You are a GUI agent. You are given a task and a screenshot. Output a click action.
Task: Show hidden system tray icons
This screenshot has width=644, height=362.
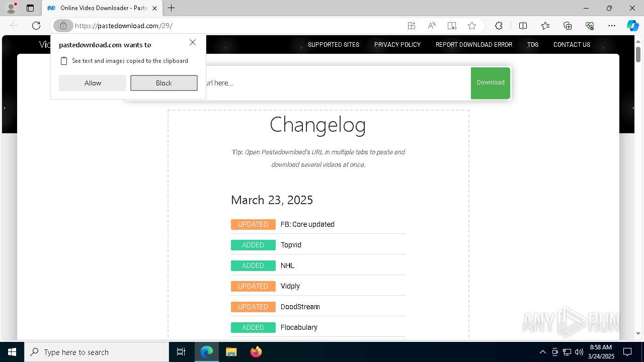pos(542,352)
